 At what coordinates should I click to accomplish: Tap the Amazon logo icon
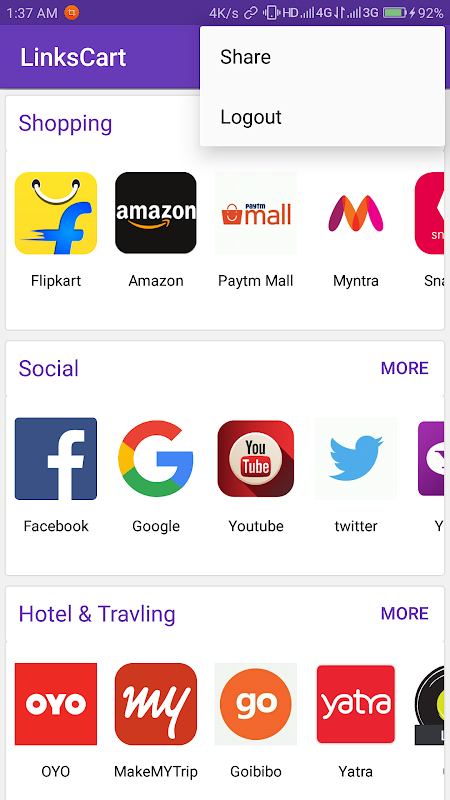coord(156,213)
